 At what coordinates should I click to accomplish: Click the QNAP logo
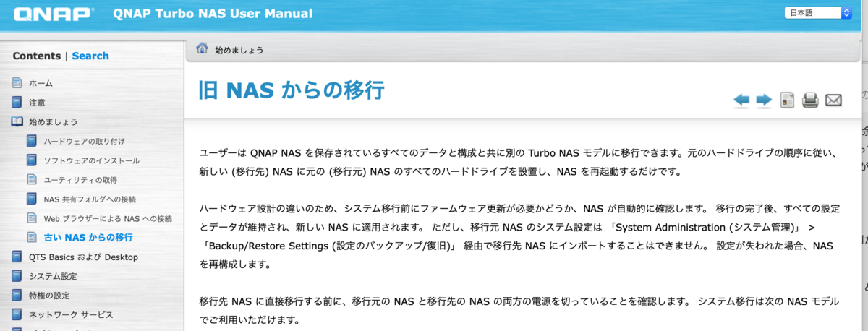point(53,13)
